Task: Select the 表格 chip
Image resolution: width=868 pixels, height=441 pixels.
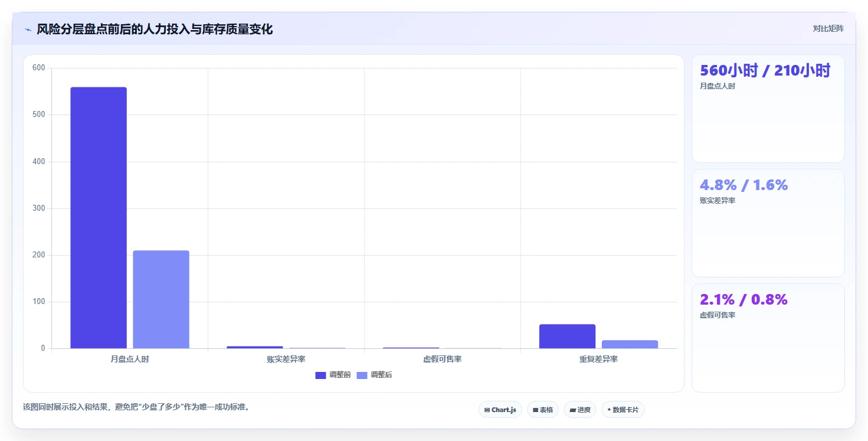Action: point(542,410)
